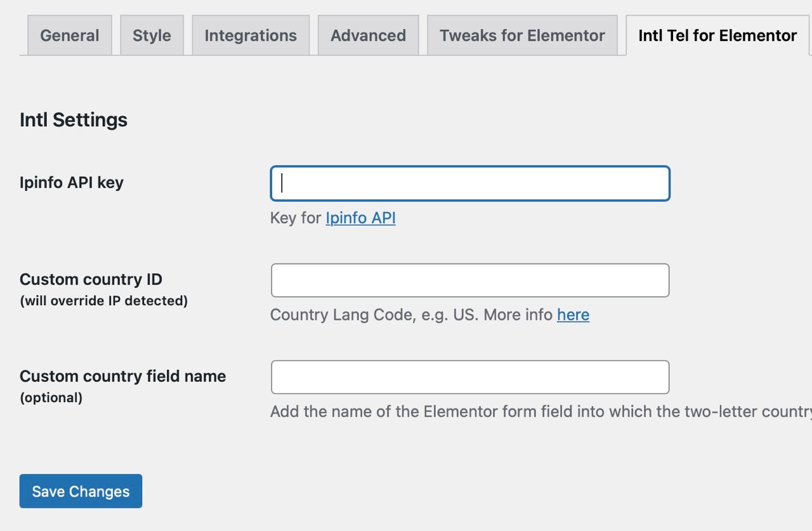The image size is (812, 531).
Task: Select the Integrations tab
Action: click(251, 36)
